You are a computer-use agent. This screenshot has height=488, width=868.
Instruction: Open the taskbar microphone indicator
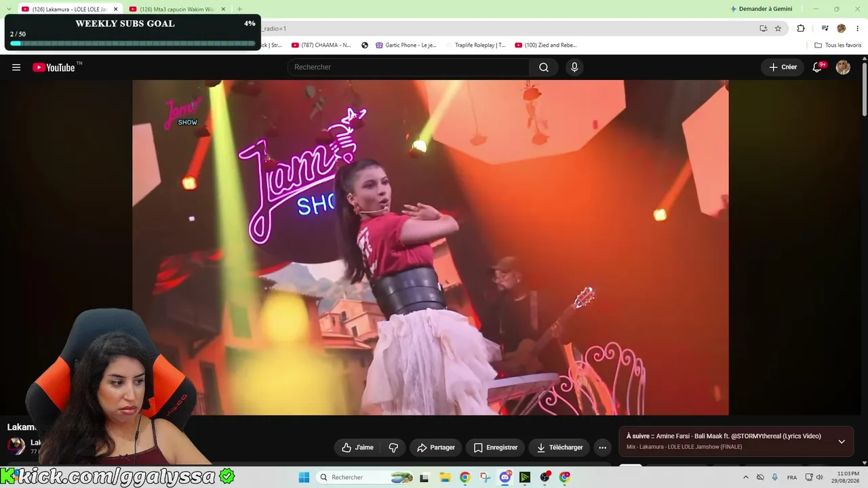(x=775, y=477)
